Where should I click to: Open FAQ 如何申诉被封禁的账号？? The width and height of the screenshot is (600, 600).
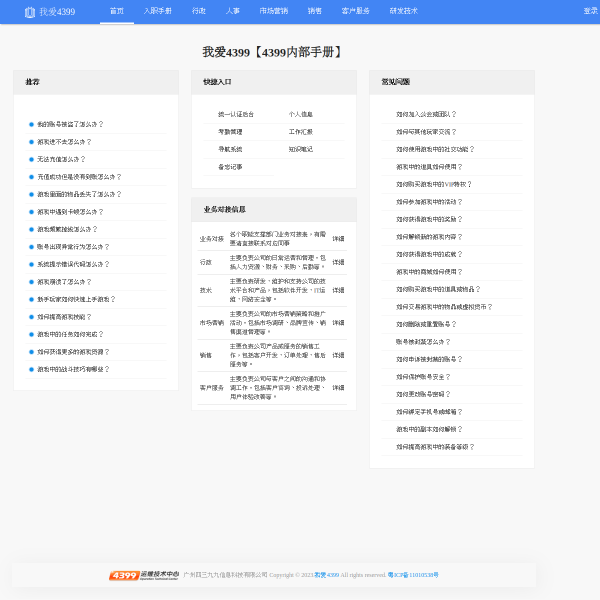[429, 359]
